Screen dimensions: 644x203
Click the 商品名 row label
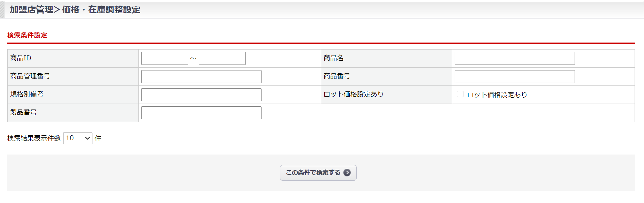[x=333, y=58]
